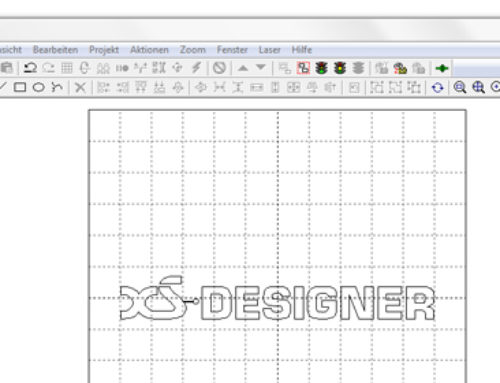Select the curve node drawing tool

click(x=57, y=87)
